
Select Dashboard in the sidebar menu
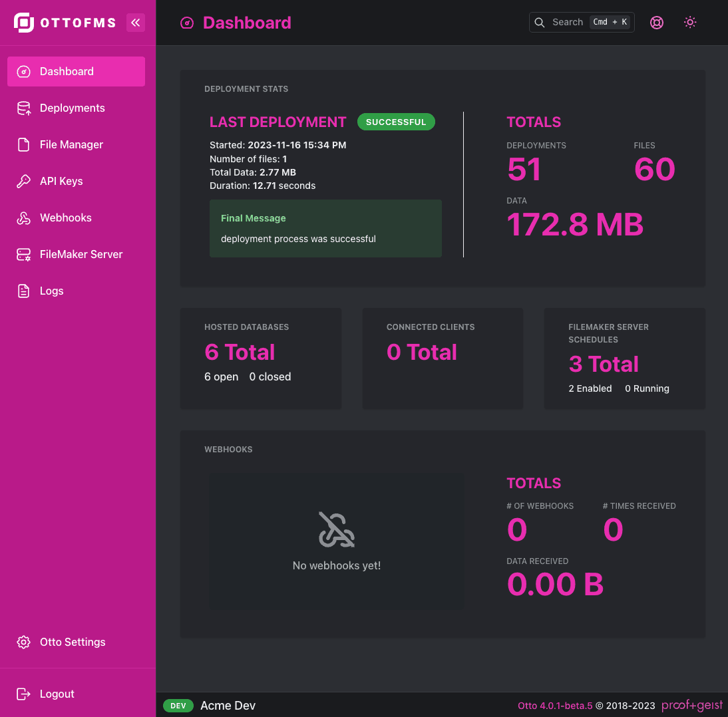click(67, 71)
